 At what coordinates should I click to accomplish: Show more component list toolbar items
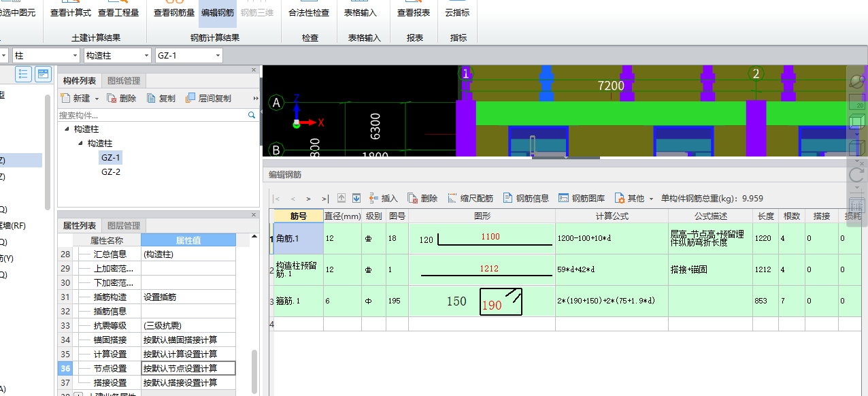(256, 99)
